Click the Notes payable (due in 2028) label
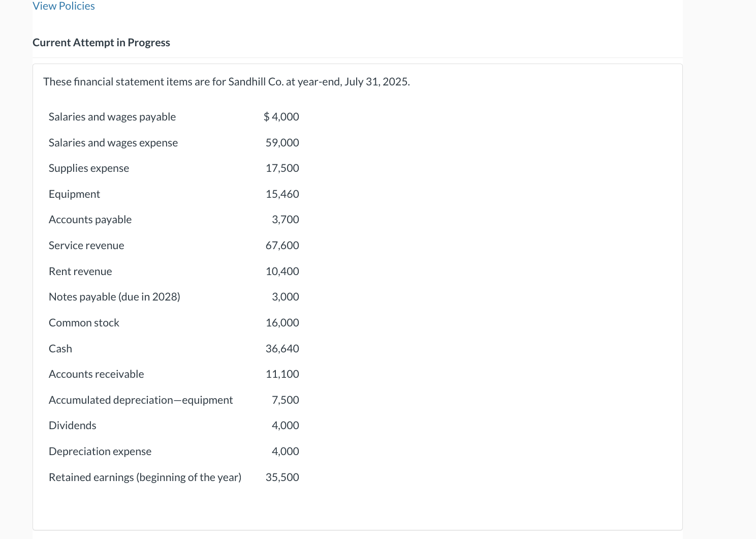756x539 pixels. [x=114, y=296]
